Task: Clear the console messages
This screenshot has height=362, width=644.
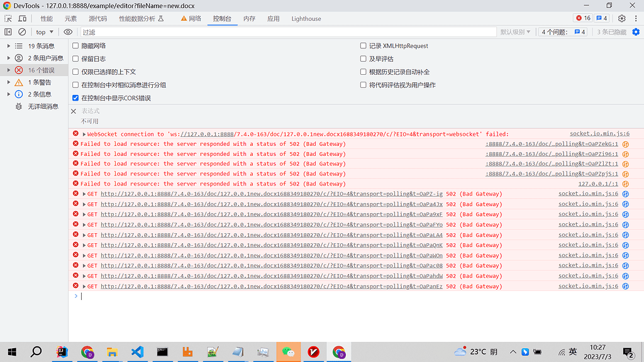Action: point(23,31)
